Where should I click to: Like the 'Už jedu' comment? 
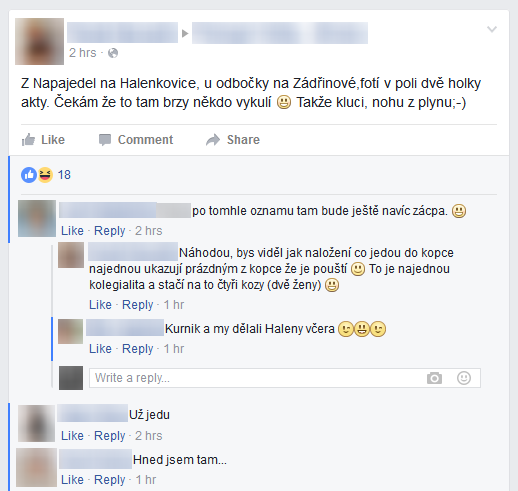[72, 436]
